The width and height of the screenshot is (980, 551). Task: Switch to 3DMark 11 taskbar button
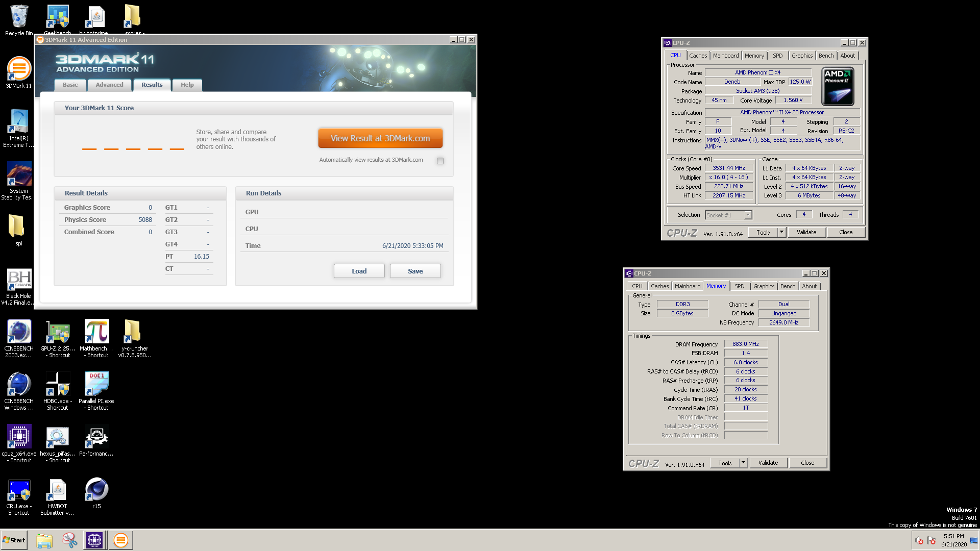tap(121, 540)
